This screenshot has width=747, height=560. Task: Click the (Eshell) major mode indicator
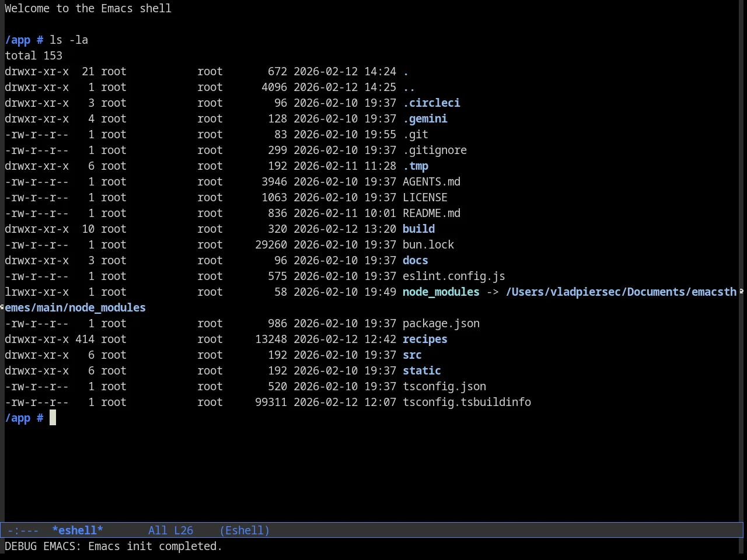coord(245,530)
